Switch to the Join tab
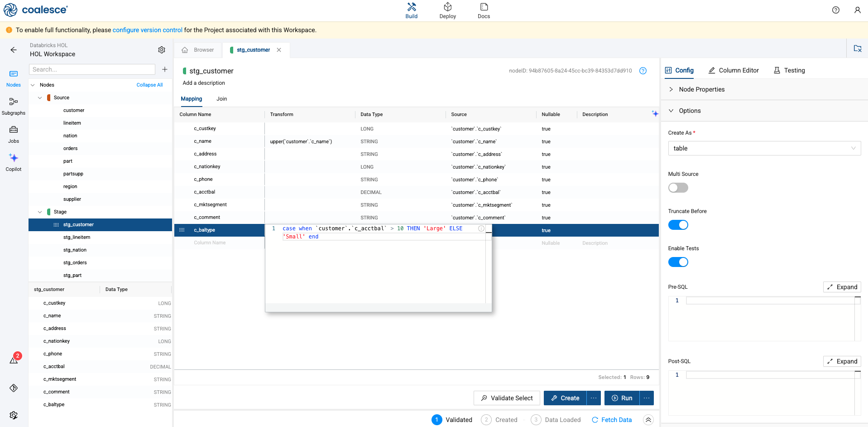Viewport: 868px width, 427px height. [221, 99]
